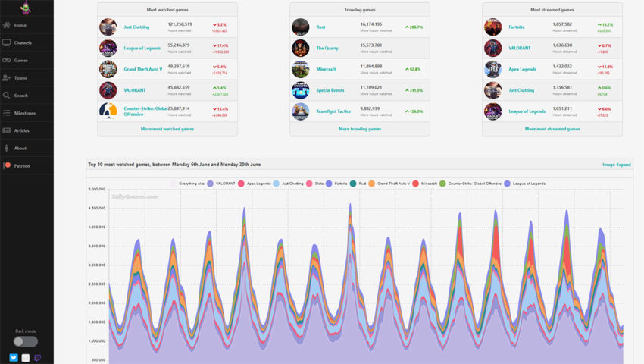Click the Counter-Strike thumbnail icon

tap(108, 111)
